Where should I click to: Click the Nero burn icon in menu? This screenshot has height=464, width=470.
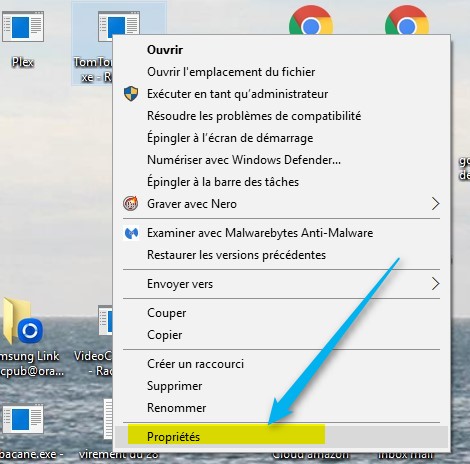[131, 203]
